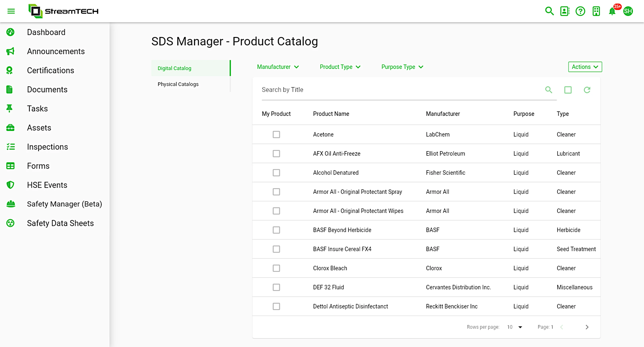Check My Product box for BASF Insure Cereal FX4
The width and height of the screenshot is (644, 347).
point(276,249)
